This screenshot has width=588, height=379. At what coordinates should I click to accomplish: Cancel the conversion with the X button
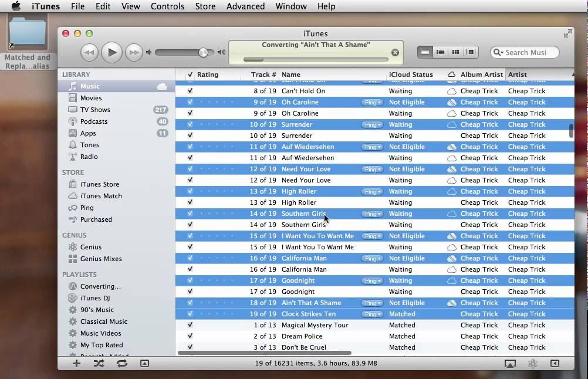click(395, 53)
